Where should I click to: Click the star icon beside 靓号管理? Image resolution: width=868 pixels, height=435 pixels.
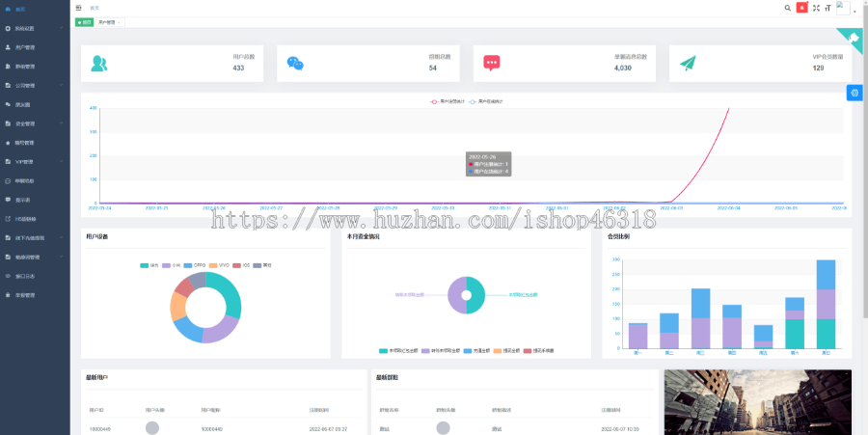pyautogui.click(x=8, y=143)
